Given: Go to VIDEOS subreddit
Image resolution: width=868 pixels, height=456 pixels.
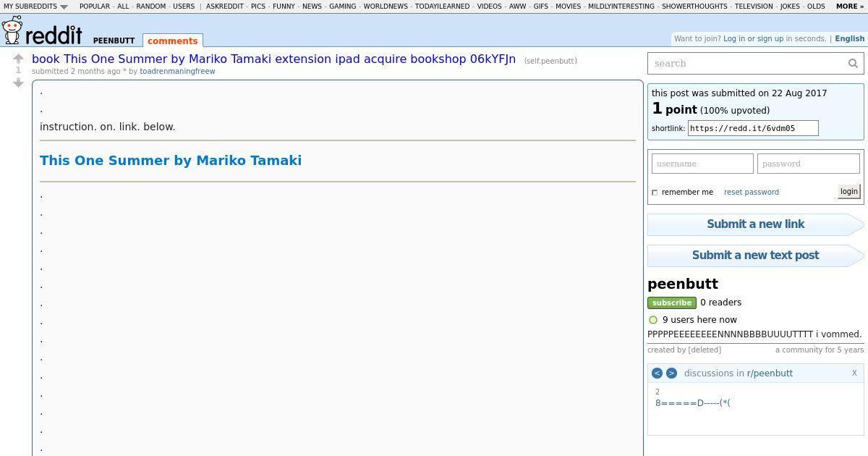Looking at the screenshot, I should [490, 7].
